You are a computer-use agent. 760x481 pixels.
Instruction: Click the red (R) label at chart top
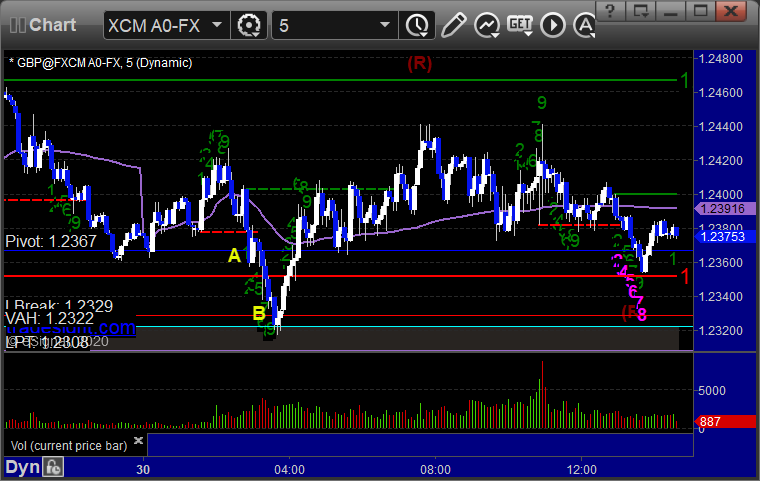419,63
